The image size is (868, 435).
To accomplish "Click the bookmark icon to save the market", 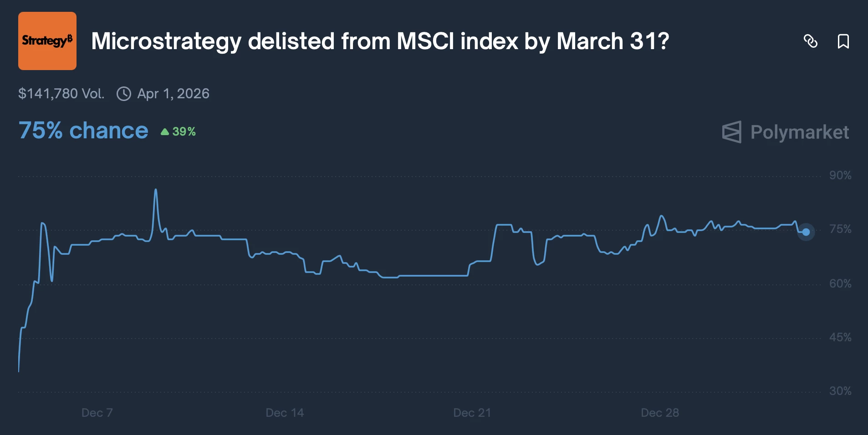I will [x=844, y=41].
